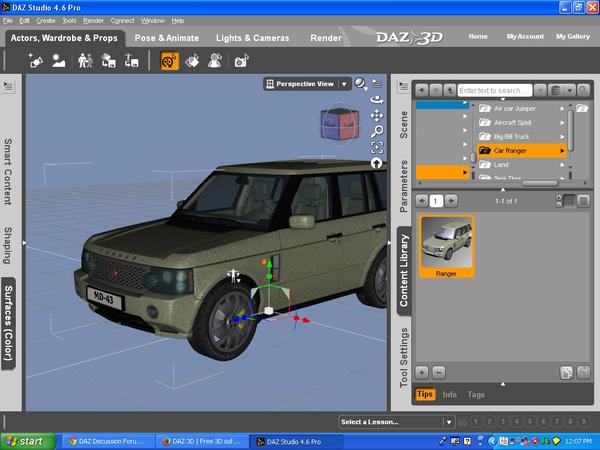Expand the Aircraft Spid folder arrow
Screen dimensions: 600x450
pos(562,123)
